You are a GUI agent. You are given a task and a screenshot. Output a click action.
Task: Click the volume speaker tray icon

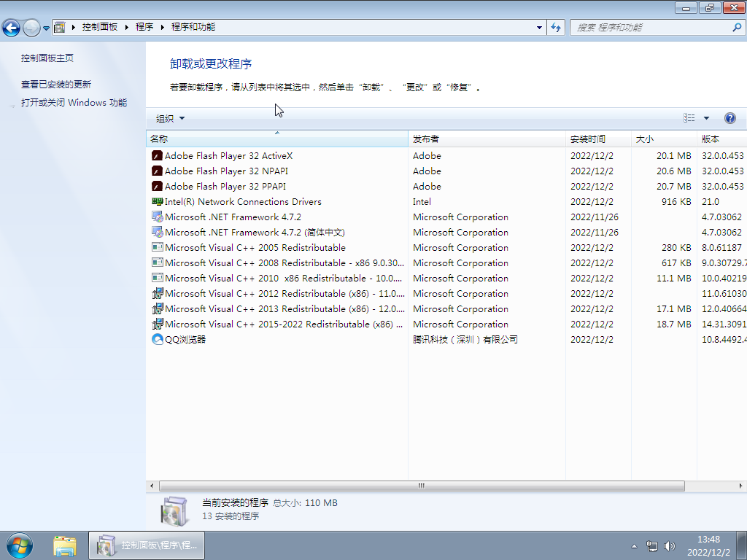coord(670,545)
